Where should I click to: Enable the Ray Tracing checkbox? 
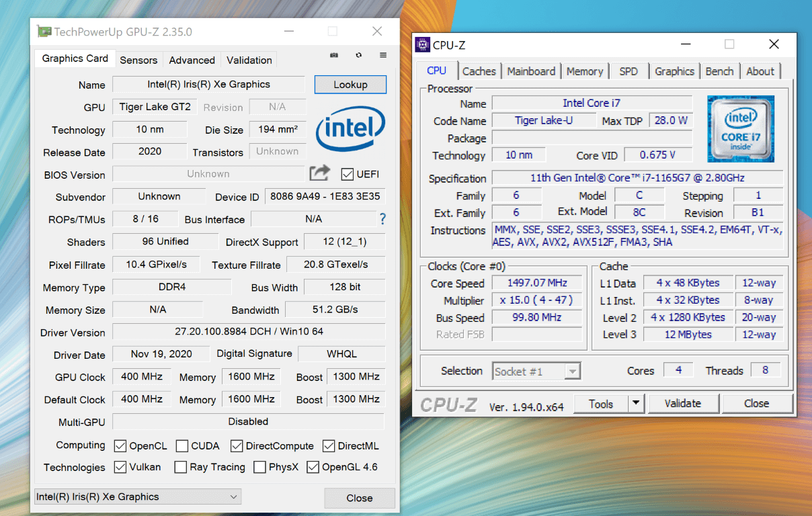[x=181, y=467]
